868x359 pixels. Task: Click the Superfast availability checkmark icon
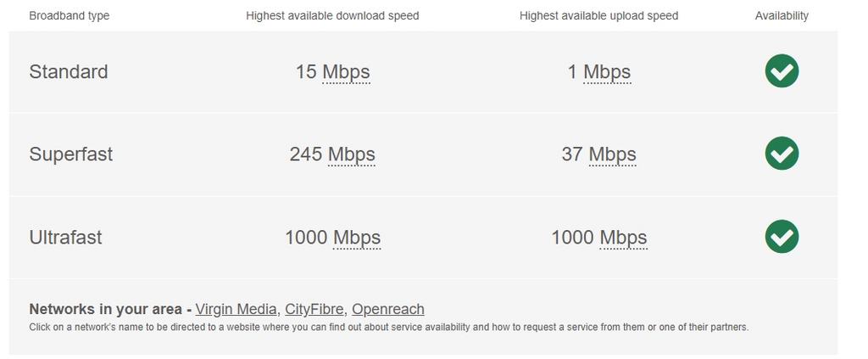point(782,154)
